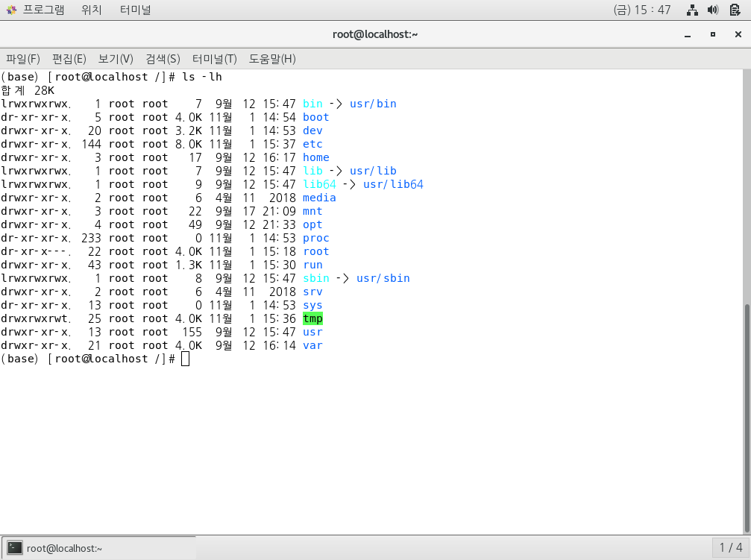Open the 위치 places menu
Image resolution: width=751 pixels, height=560 pixels.
coord(92,10)
